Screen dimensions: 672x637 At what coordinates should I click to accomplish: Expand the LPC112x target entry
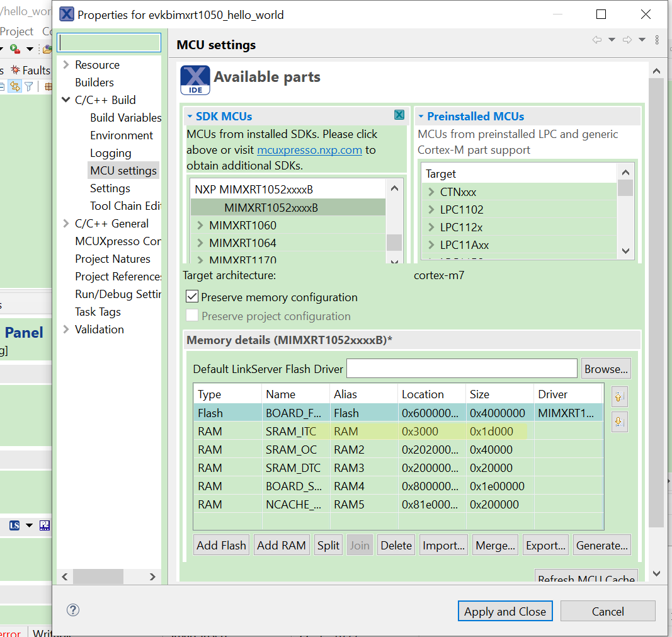pyautogui.click(x=431, y=227)
